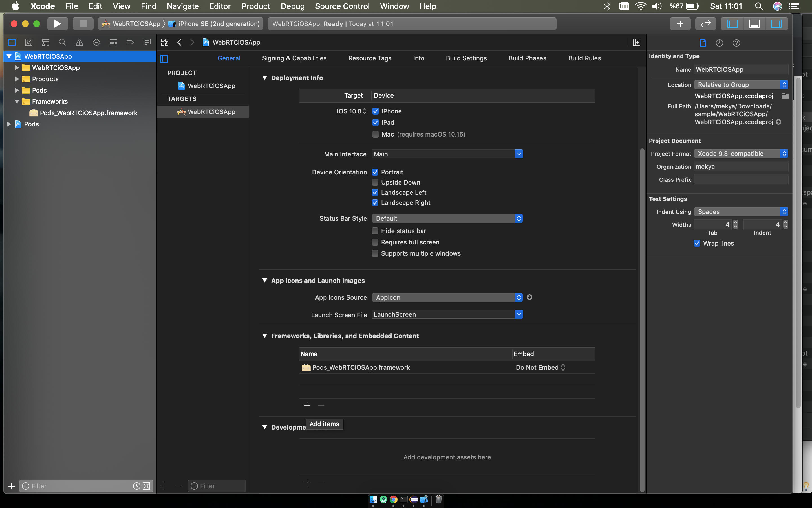Screen dimensions: 812x508
Task: Open the Product menu
Action: click(255, 6)
